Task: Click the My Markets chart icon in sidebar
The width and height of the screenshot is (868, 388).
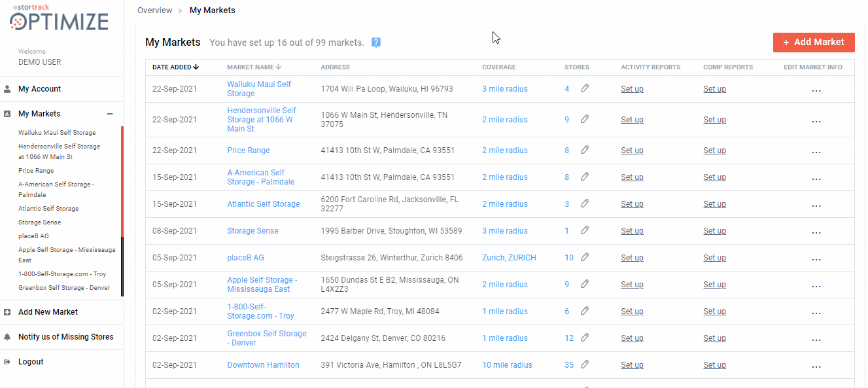Action: (7, 114)
